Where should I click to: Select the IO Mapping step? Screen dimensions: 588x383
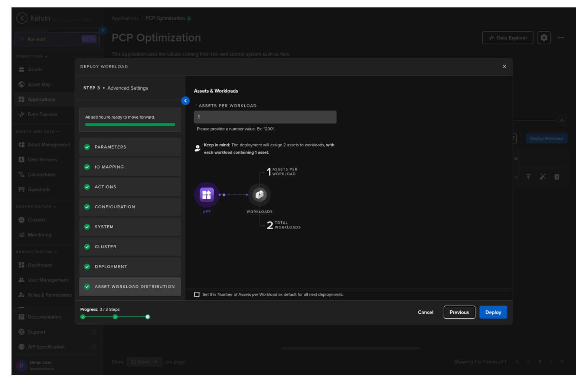click(130, 167)
